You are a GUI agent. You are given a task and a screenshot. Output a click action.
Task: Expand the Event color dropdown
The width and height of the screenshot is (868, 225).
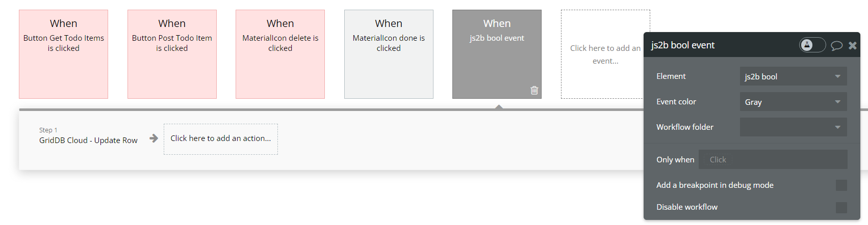793,102
